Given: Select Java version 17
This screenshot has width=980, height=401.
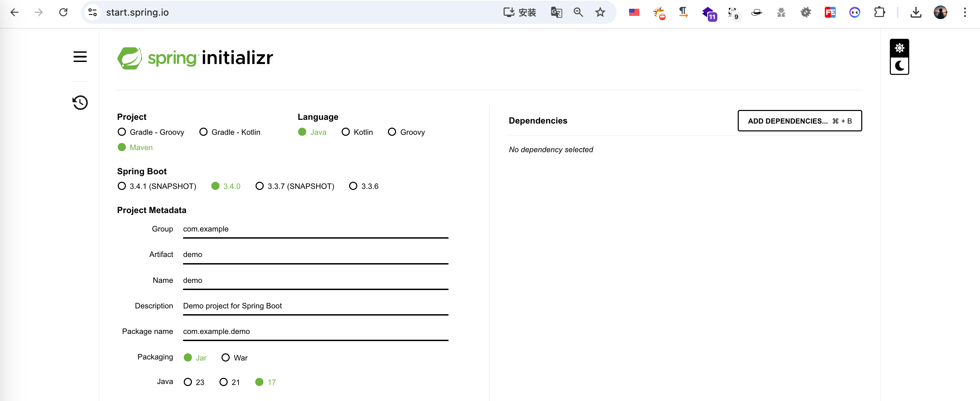Looking at the screenshot, I should [x=265, y=382].
